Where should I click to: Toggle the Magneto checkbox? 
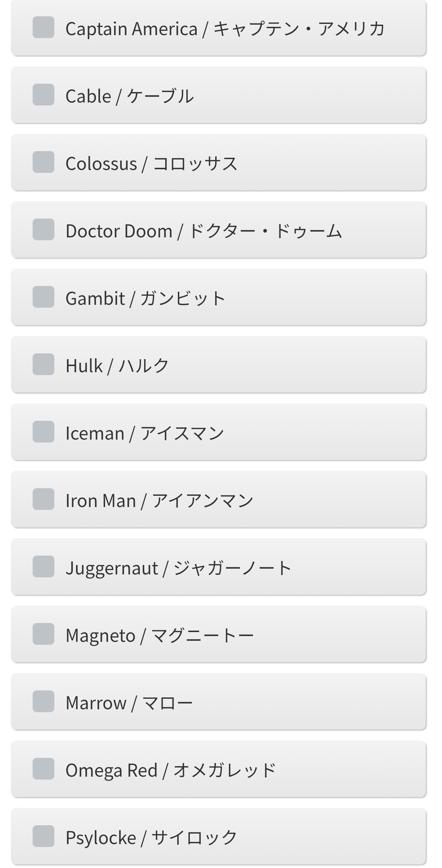pyautogui.click(x=43, y=634)
